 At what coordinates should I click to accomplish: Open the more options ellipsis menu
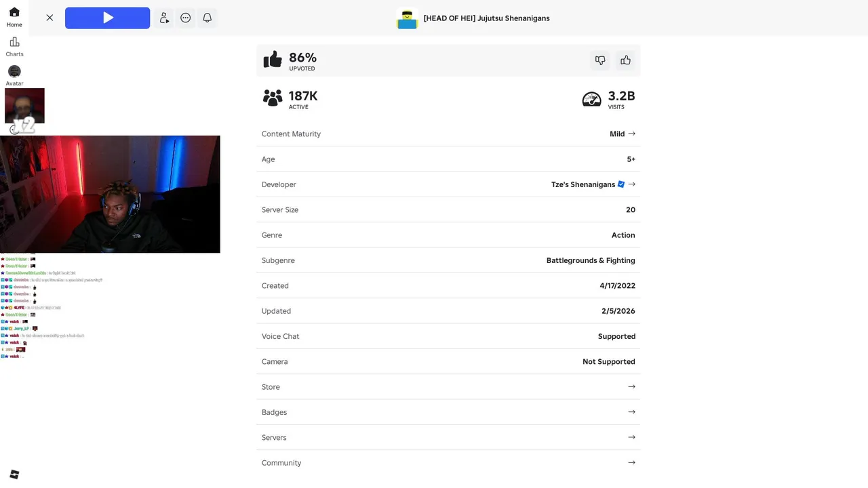pos(186,18)
